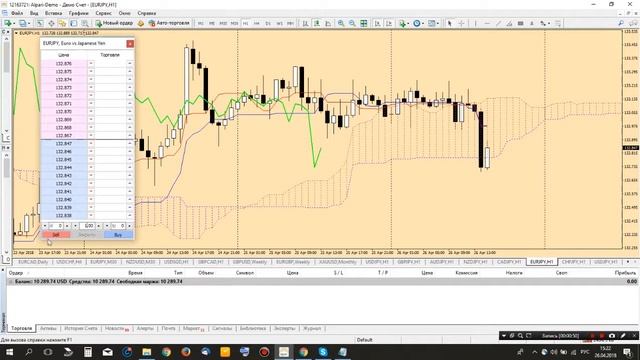Select the cursor arrow tool
Image resolution: width=640 pixels, height=360 pixels.
449,23
